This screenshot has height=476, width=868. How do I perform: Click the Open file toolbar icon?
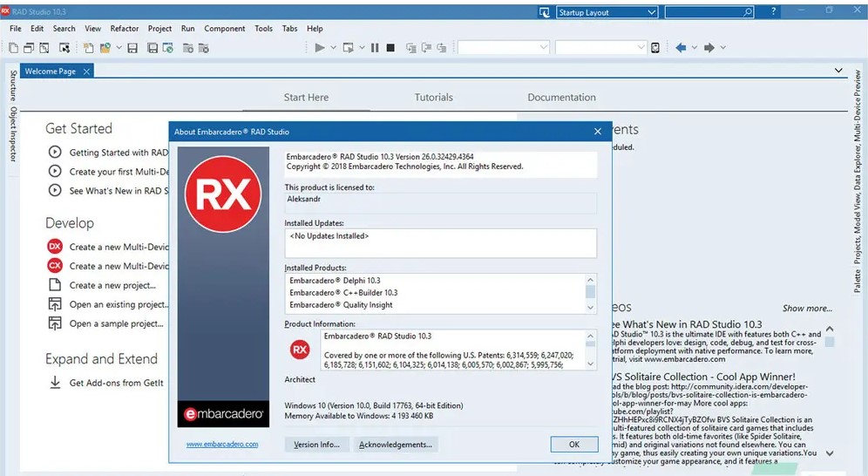coord(89,48)
